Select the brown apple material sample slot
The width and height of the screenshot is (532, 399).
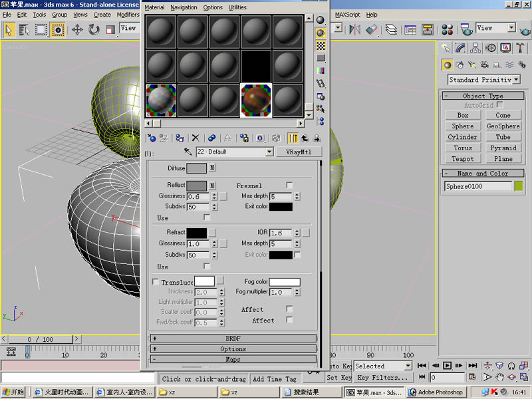tap(256, 100)
